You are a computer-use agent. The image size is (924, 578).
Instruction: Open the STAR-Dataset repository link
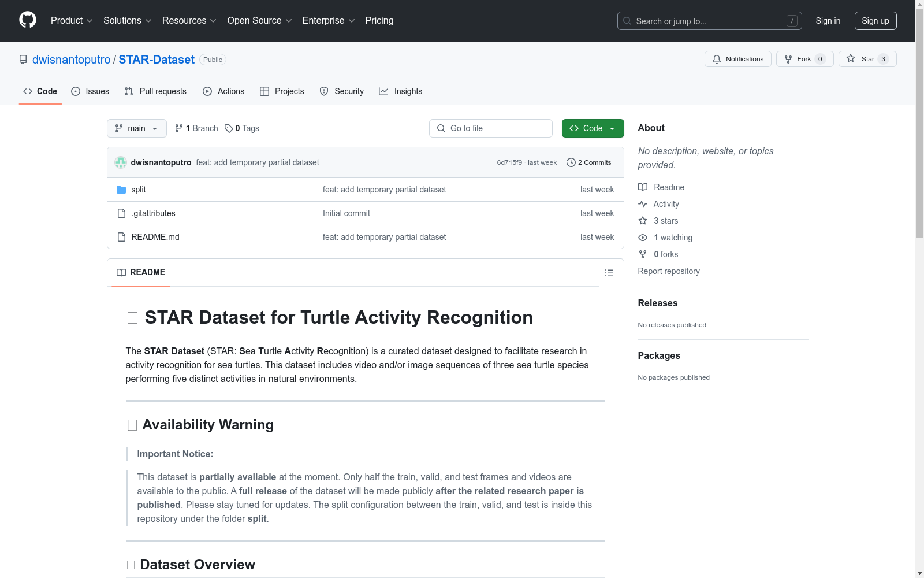(x=157, y=60)
